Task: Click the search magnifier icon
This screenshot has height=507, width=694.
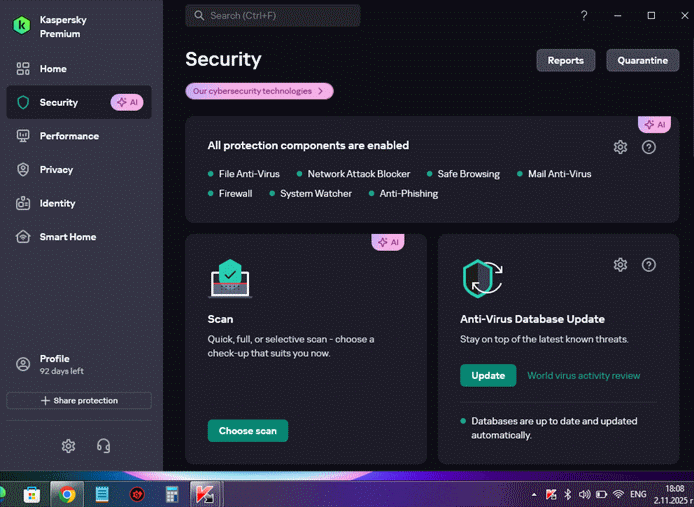Action: click(x=199, y=15)
